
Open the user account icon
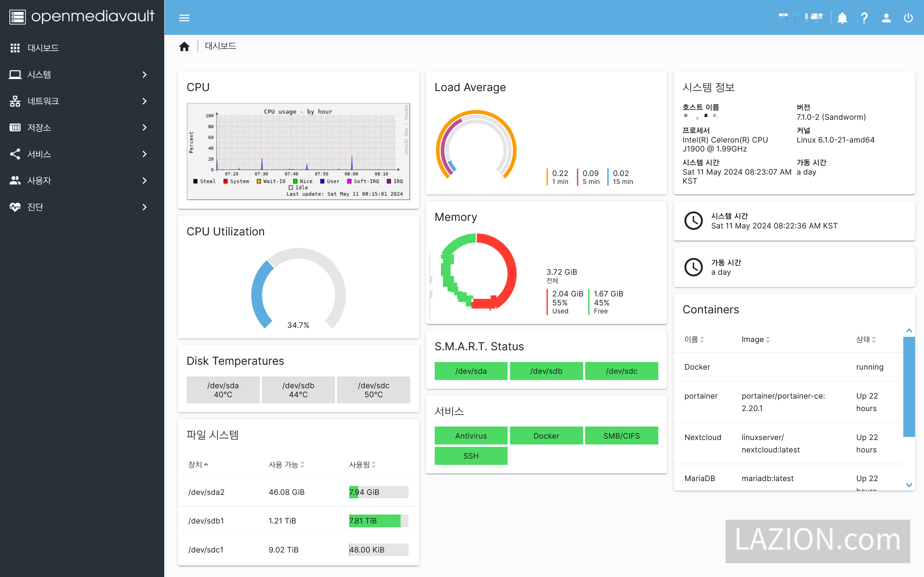pyautogui.click(x=886, y=18)
